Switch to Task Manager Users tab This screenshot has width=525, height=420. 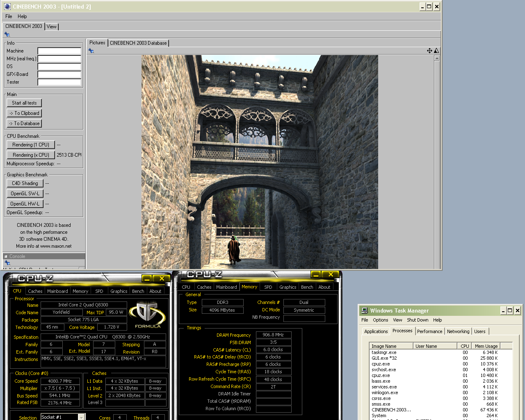tap(480, 331)
